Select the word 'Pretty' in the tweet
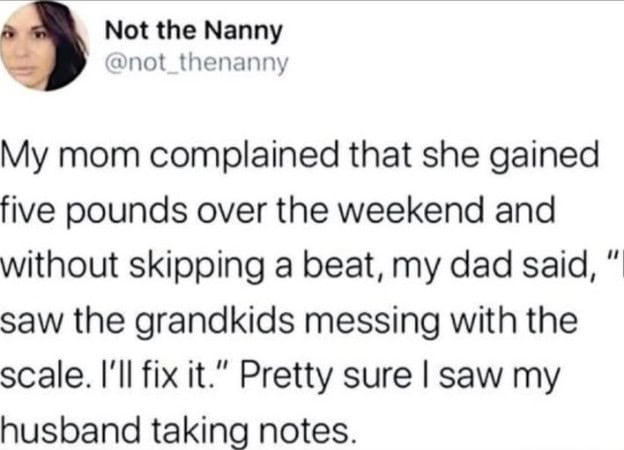The image size is (624, 450). click(287, 377)
